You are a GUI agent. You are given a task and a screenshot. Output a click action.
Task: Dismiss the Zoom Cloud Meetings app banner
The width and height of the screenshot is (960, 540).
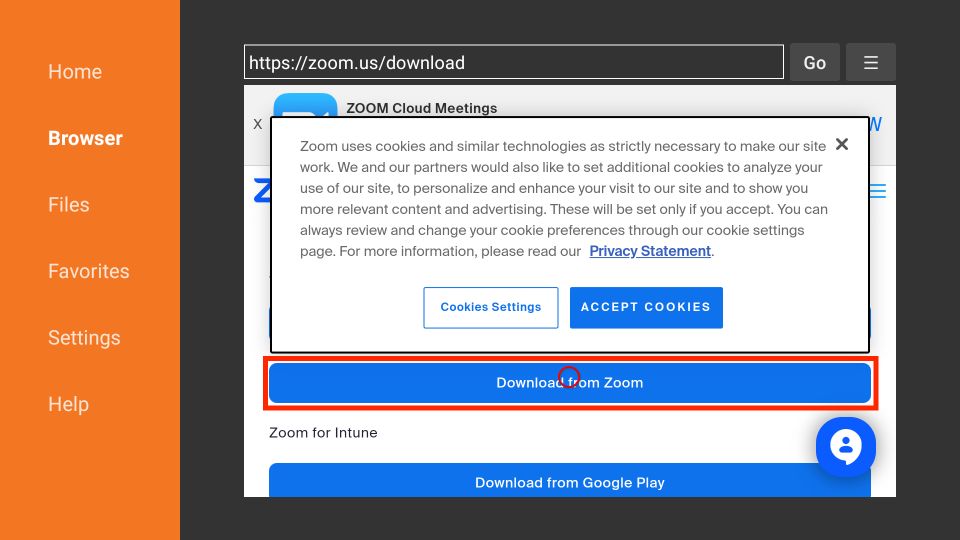tap(258, 124)
